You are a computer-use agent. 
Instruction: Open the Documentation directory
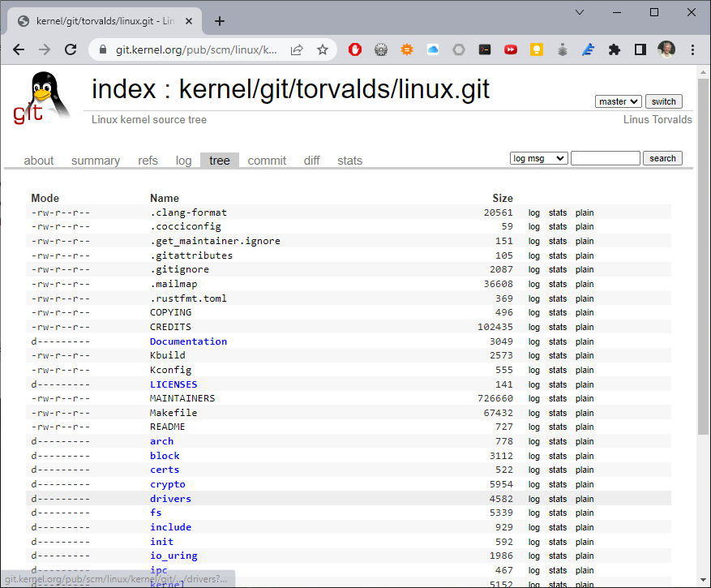click(188, 341)
